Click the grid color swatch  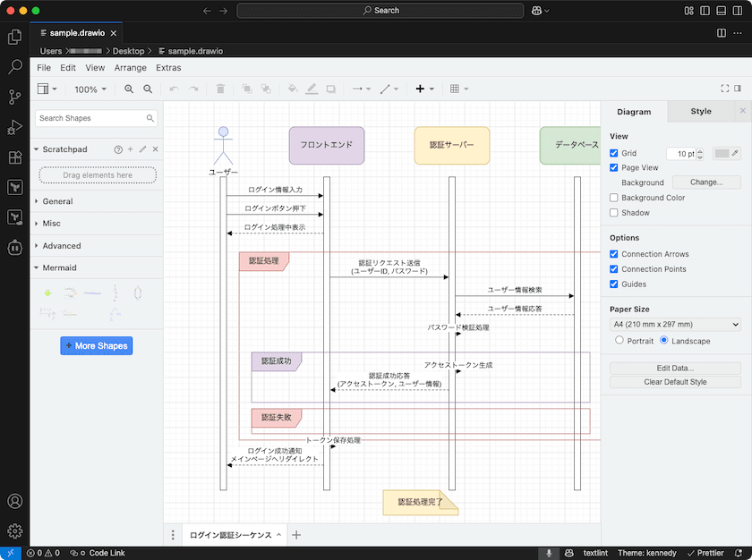click(722, 153)
